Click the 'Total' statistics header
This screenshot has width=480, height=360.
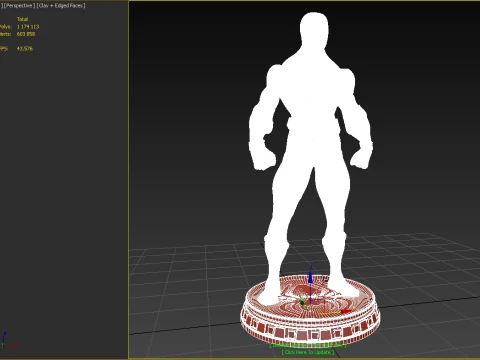coord(22,19)
